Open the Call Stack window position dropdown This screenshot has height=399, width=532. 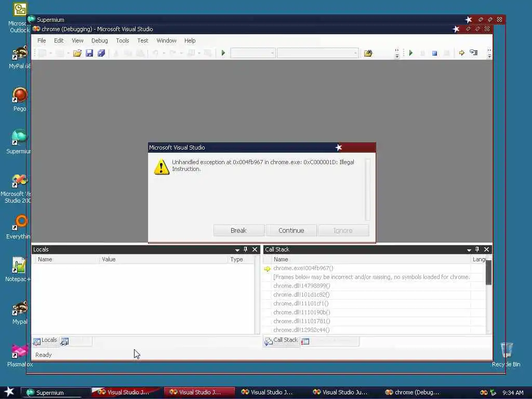pos(469,250)
